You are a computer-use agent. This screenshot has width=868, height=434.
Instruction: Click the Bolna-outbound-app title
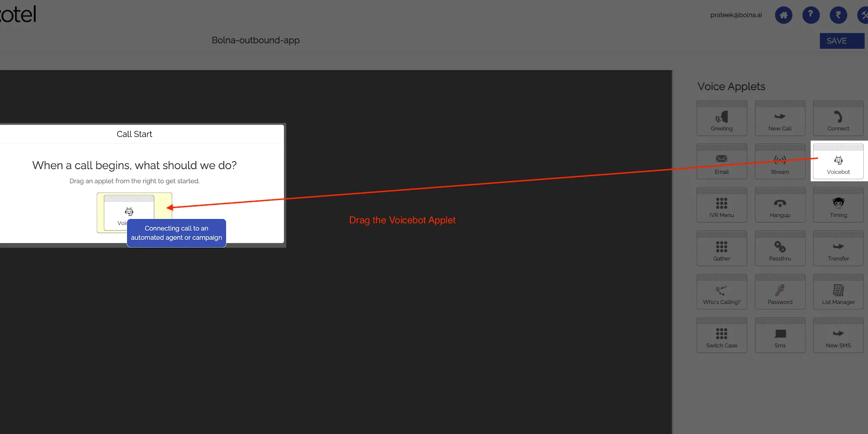pyautogui.click(x=256, y=40)
